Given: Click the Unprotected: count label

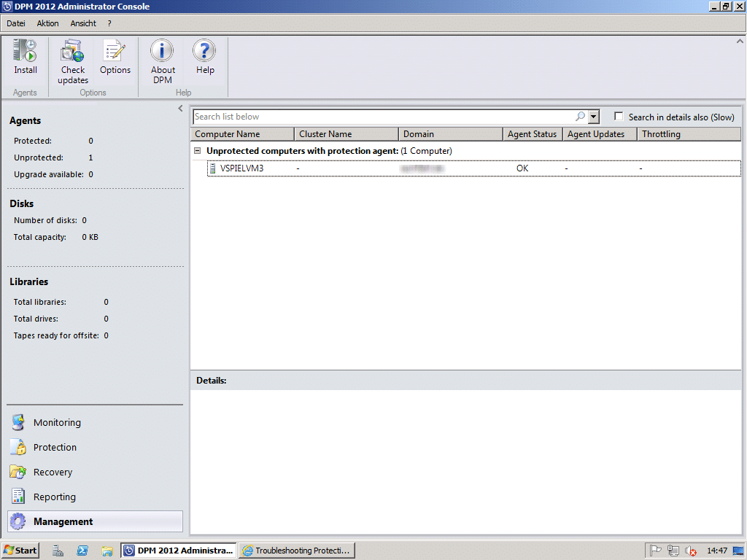Looking at the screenshot, I should [39, 157].
